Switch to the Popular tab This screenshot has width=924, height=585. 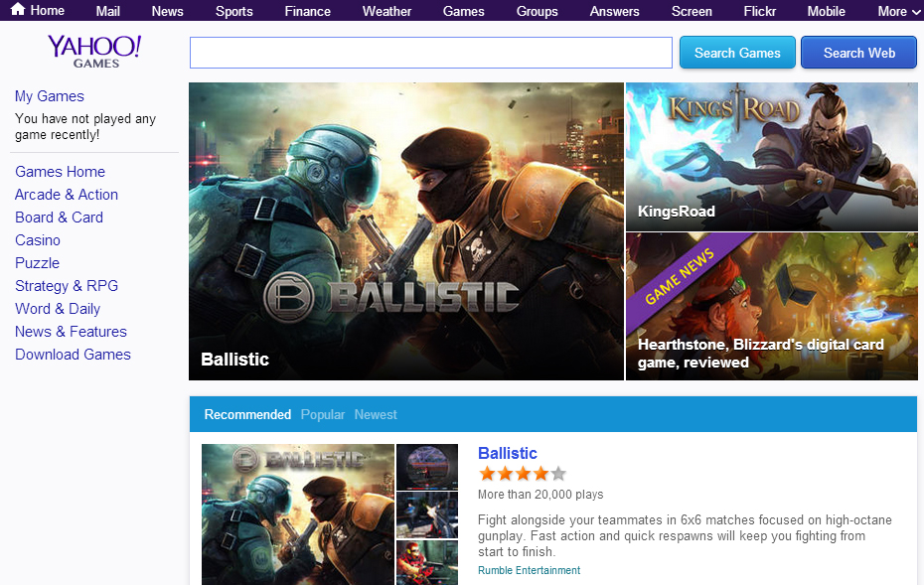point(322,414)
